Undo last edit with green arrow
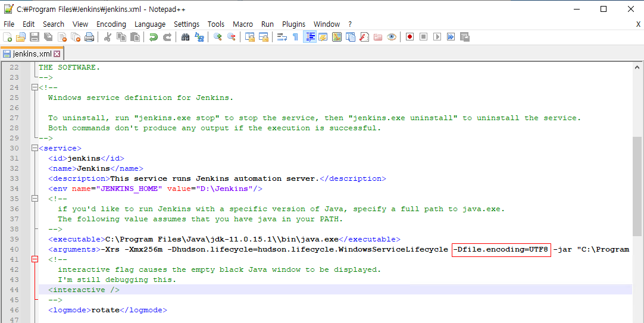This screenshot has width=644, height=323. 153,37
